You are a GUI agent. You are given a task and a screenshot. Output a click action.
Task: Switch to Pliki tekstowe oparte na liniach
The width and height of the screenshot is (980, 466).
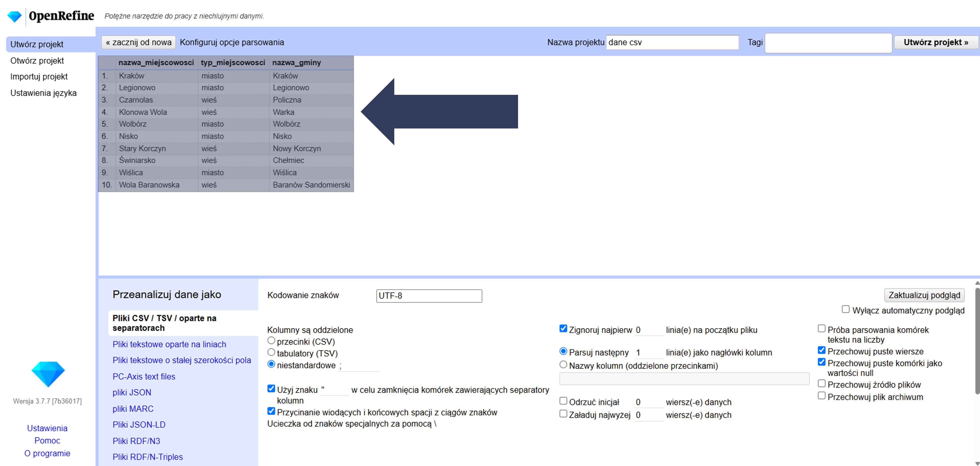tap(169, 344)
